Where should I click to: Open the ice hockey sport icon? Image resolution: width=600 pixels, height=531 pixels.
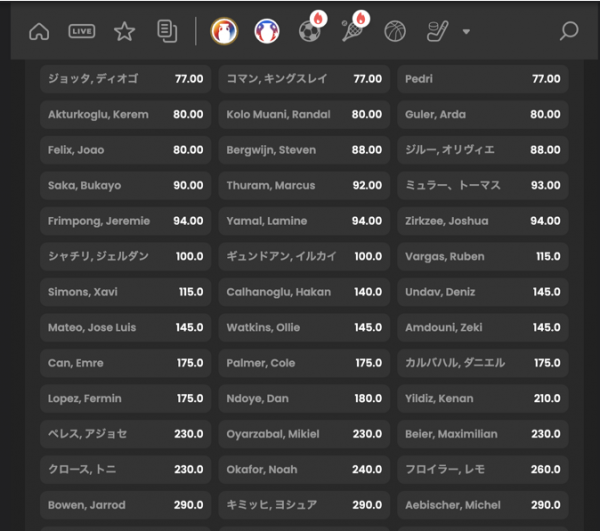tap(437, 31)
